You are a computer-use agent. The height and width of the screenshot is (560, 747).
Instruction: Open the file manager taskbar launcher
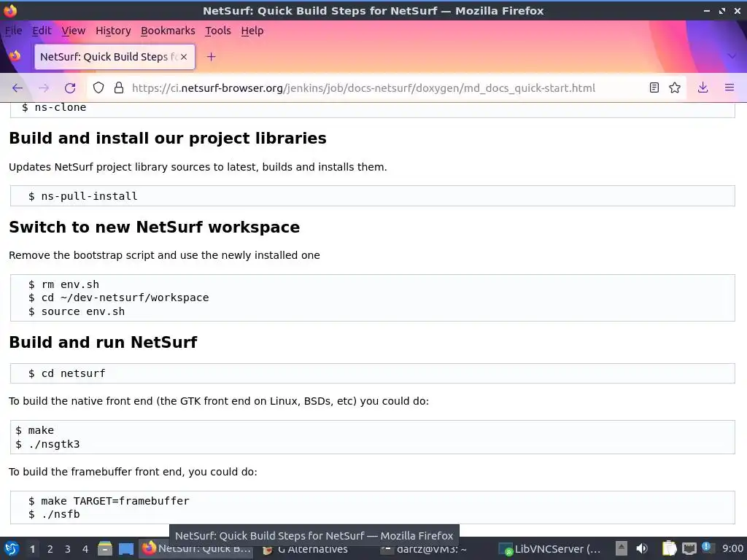(105, 549)
